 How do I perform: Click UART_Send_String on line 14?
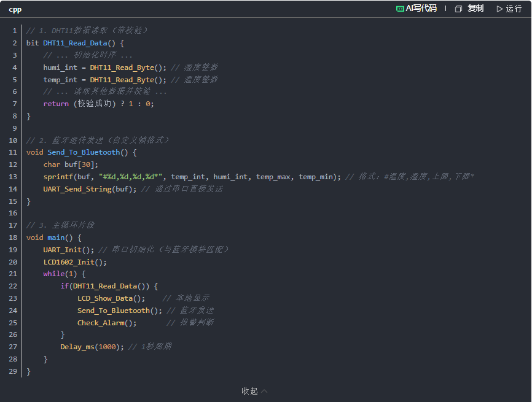[77, 189]
